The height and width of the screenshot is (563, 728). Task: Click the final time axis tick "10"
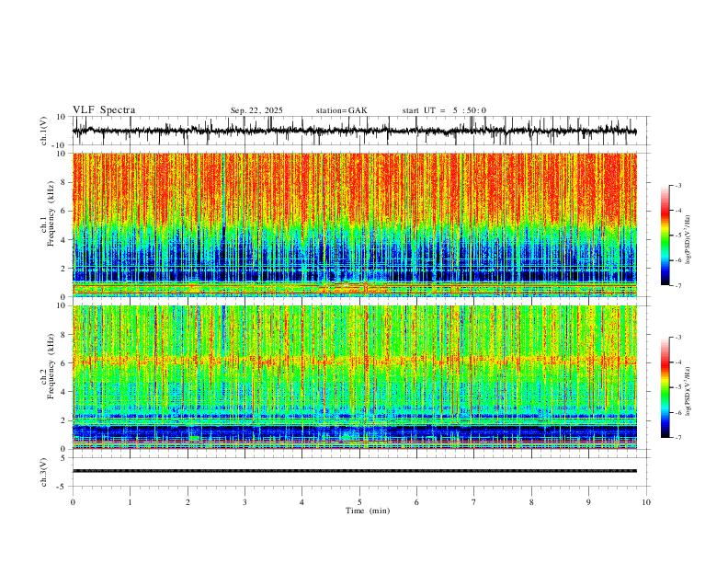click(646, 502)
